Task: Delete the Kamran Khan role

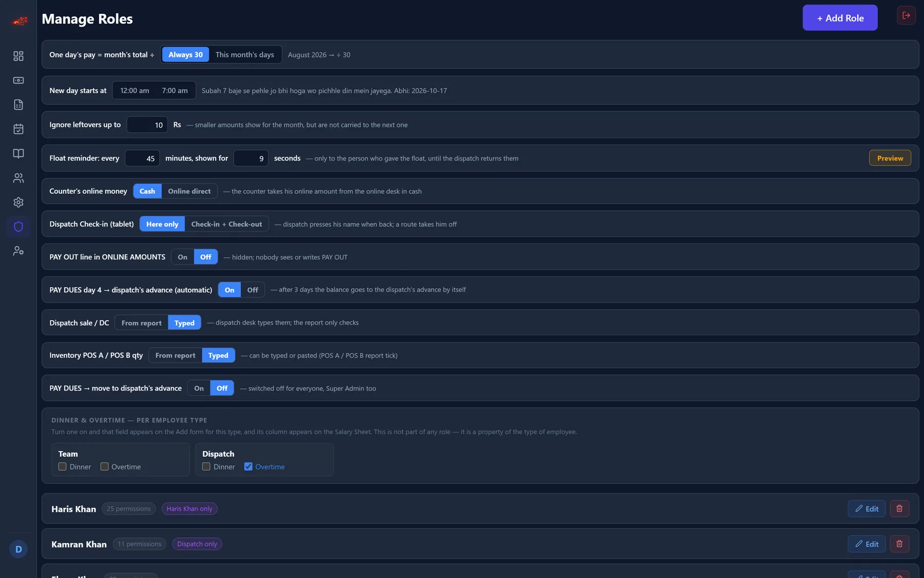Action: click(x=899, y=544)
